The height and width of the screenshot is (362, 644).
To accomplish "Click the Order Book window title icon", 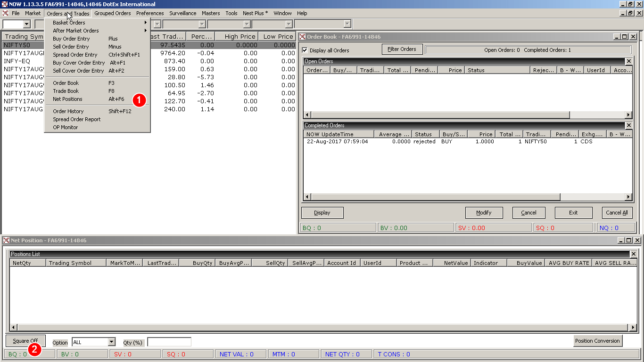I will [303, 37].
